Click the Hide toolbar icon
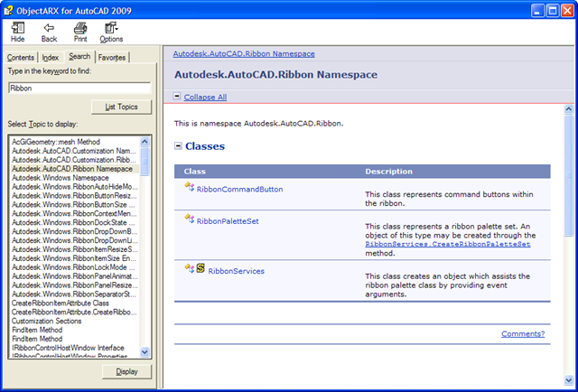 (17, 28)
